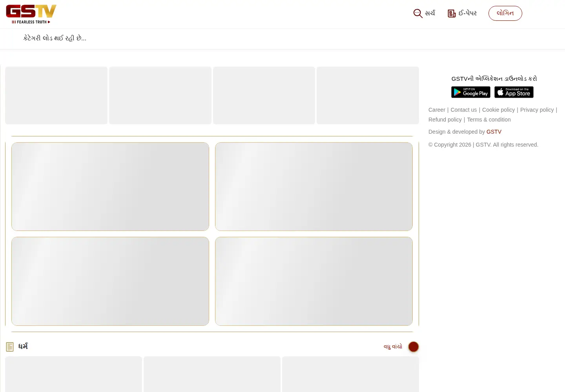
Task: Click the round red button beside વધુ વાંચો
Action: pos(414,347)
